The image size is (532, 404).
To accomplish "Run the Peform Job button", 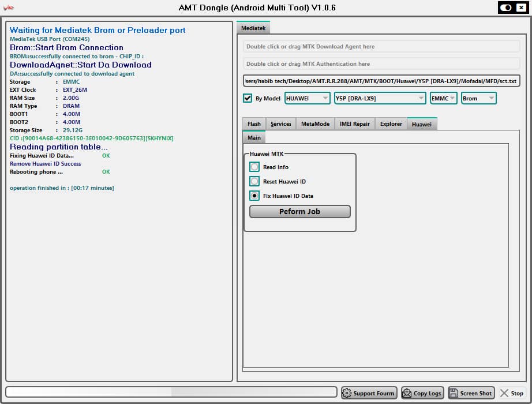I will click(299, 211).
